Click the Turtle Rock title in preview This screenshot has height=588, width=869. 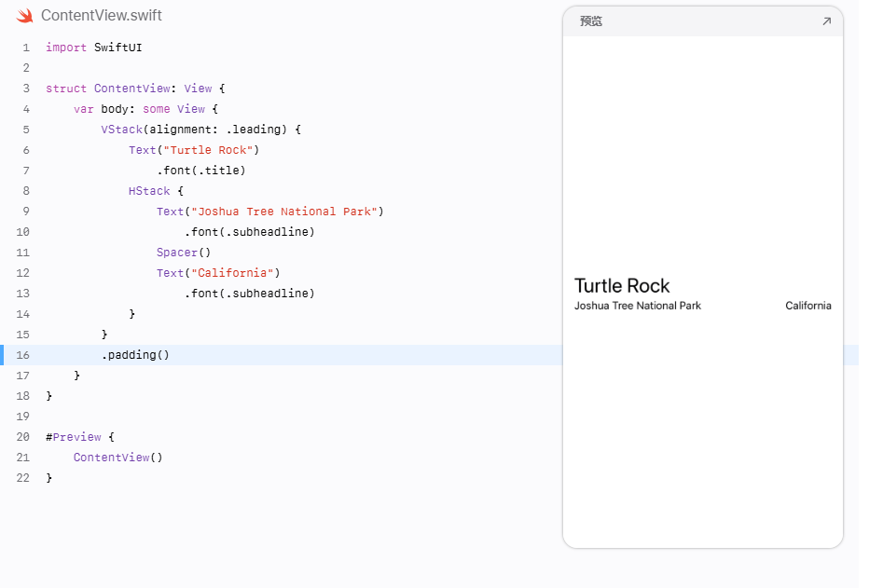(x=622, y=286)
